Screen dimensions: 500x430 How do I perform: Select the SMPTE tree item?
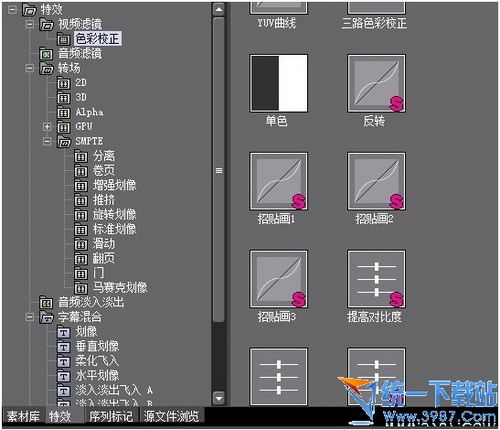click(89, 141)
